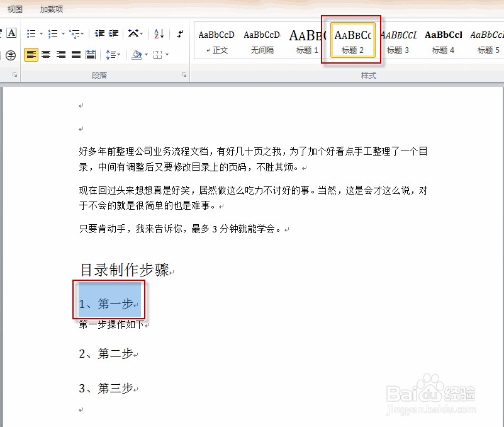This screenshot has width=504, height=427.
Task: Decrease paragraph indent
Action: (99, 33)
